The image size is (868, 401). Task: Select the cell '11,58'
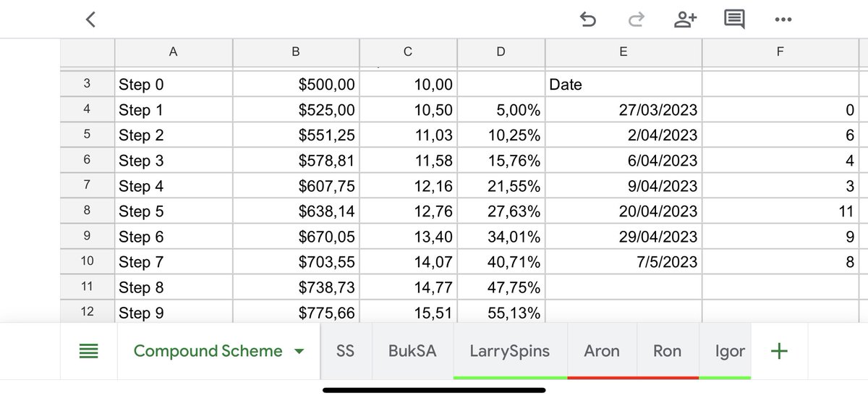tap(408, 160)
